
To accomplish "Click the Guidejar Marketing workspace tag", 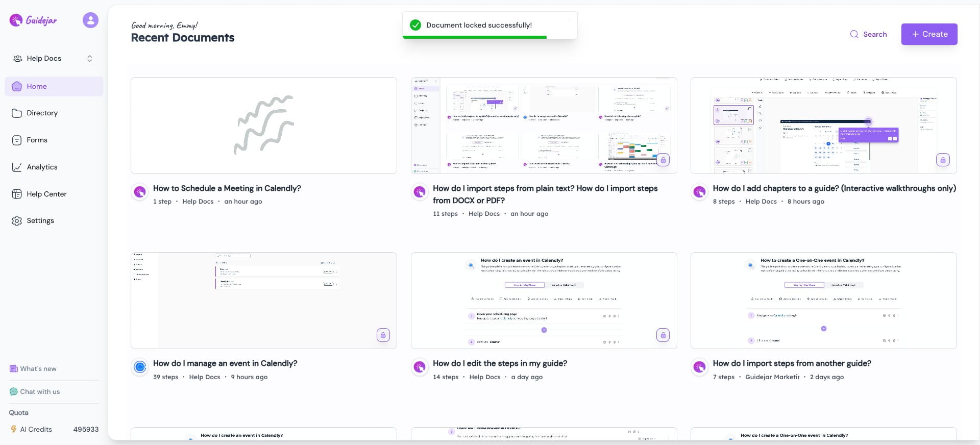I will tap(772, 377).
